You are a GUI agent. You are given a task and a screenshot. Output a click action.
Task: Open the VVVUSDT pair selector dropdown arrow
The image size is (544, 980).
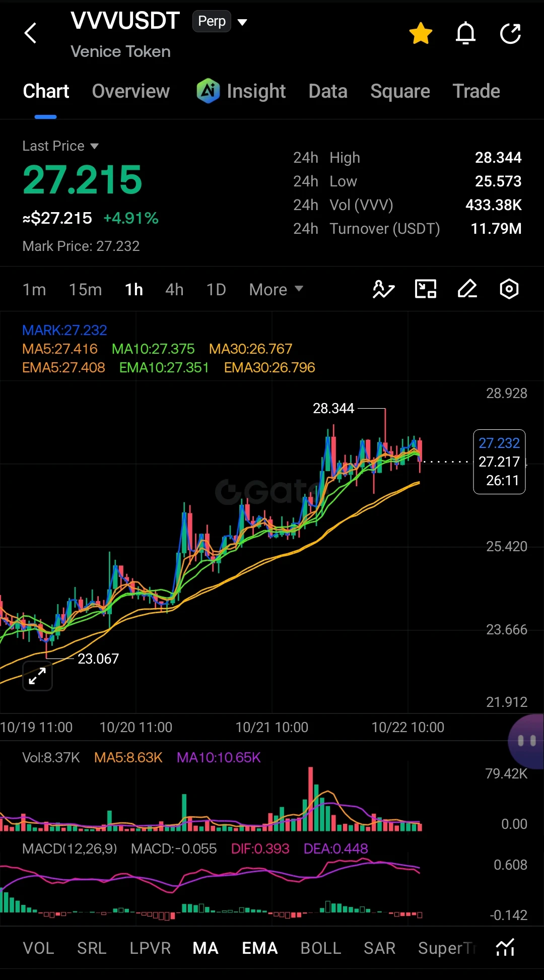(242, 22)
